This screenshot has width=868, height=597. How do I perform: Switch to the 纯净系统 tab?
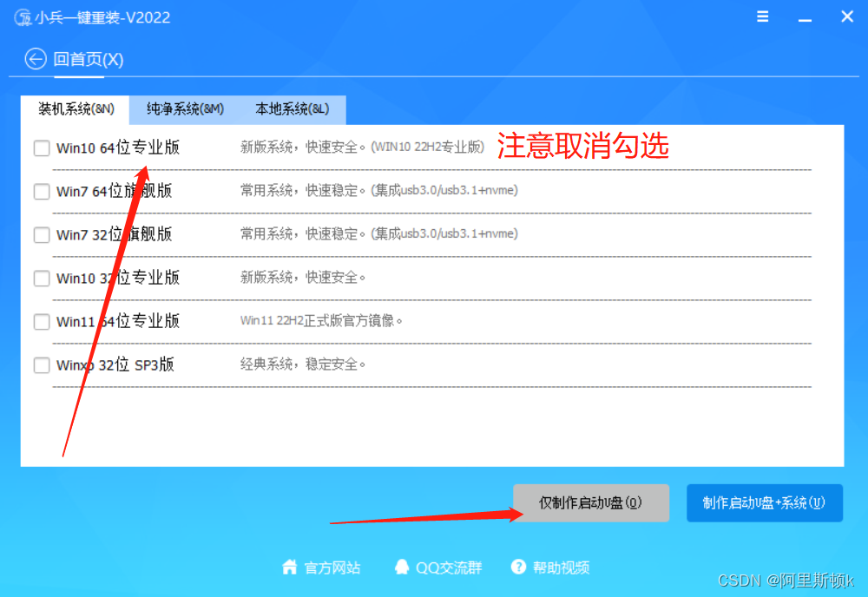click(x=185, y=109)
